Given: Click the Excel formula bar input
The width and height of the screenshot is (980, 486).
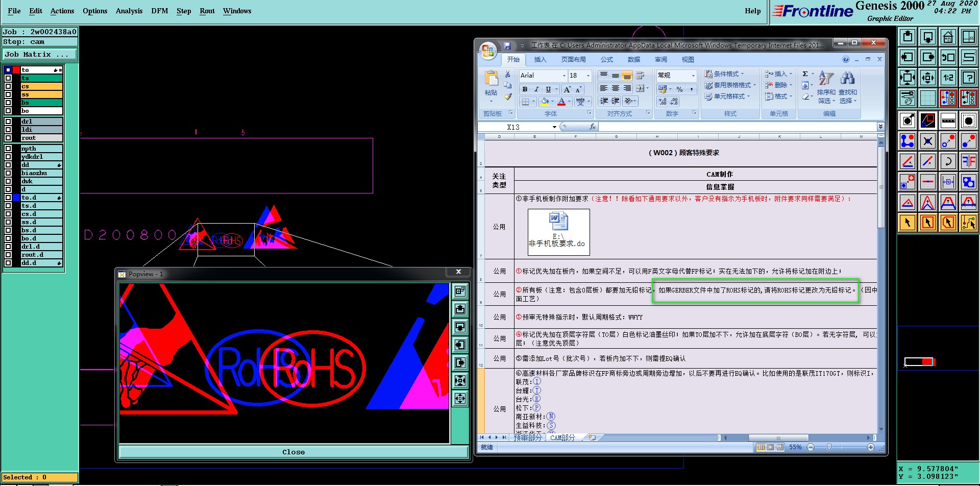Looking at the screenshot, I should click(x=737, y=127).
